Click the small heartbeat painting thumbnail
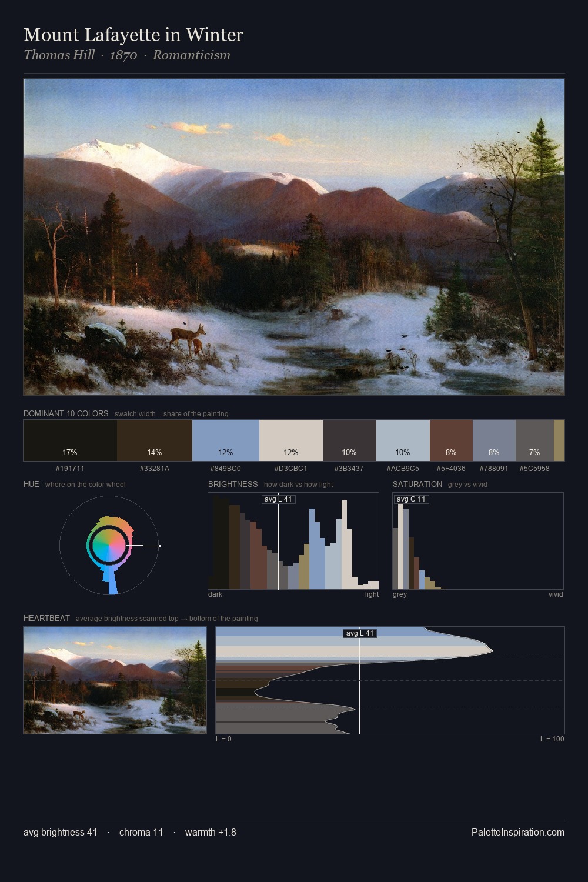 pos(115,680)
